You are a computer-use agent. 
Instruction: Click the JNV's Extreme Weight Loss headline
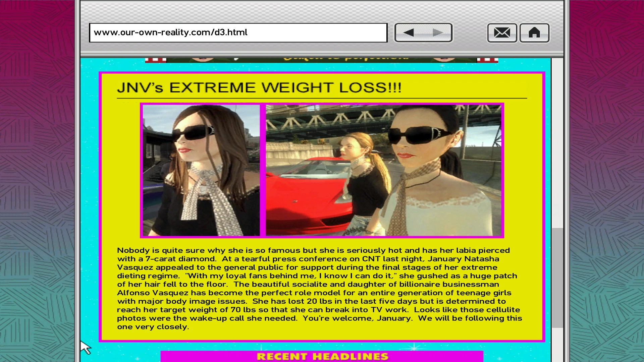259,88
